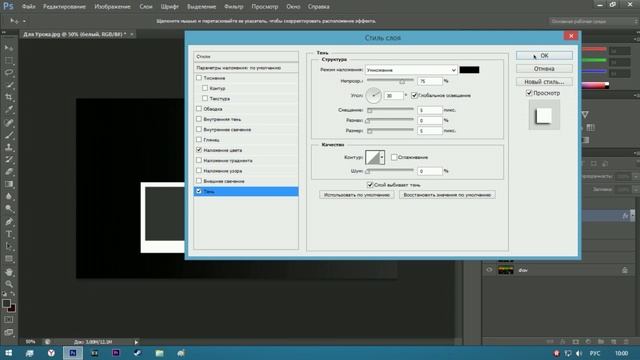Toggle Quick Mask mode icon
The width and height of the screenshot is (640, 360).
coord(9,320)
